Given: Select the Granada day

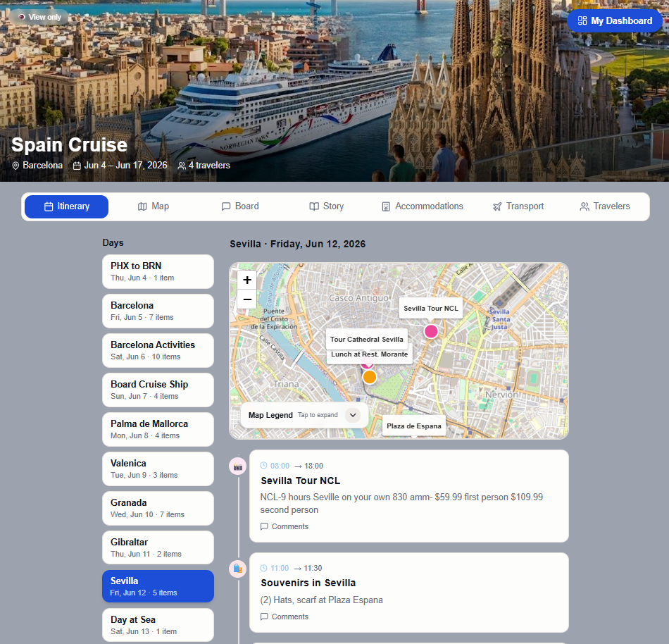Looking at the screenshot, I should point(158,508).
